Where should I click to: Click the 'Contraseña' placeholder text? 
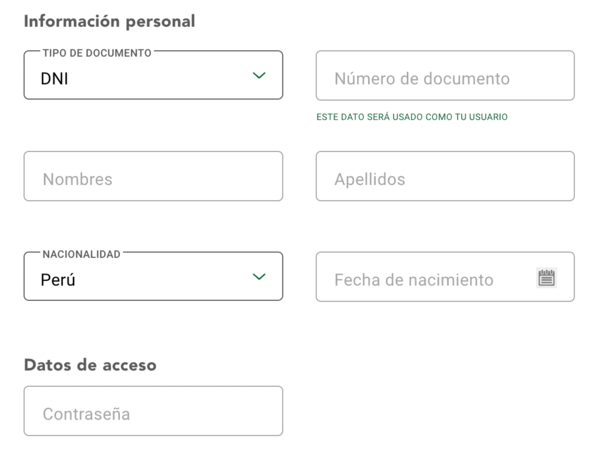pyautogui.click(x=86, y=413)
